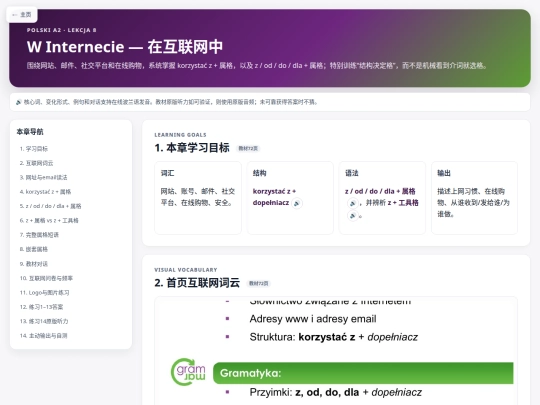
Task: Jump to nav item 2 互联网词云
Action: pyautogui.click(x=37, y=163)
